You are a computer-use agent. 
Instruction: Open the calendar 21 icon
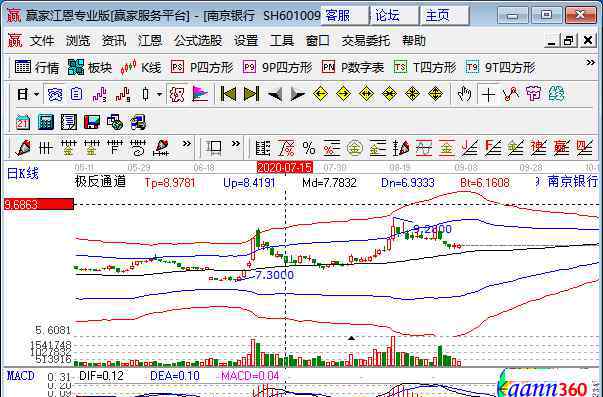tap(23, 122)
